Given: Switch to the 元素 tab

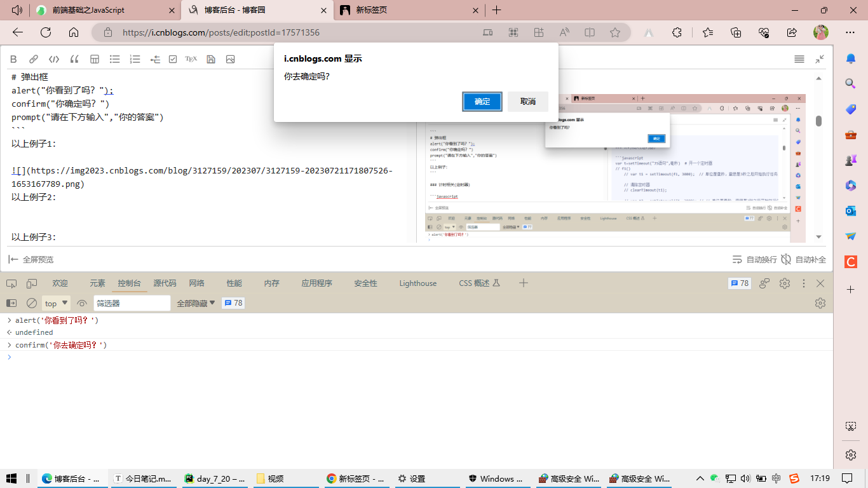Looking at the screenshot, I should point(97,283).
